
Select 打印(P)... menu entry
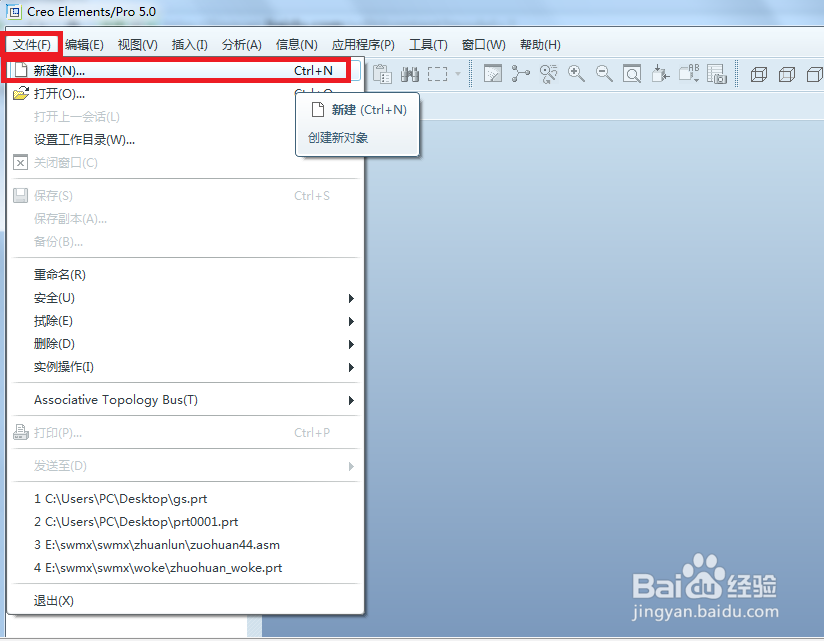click(184, 433)
